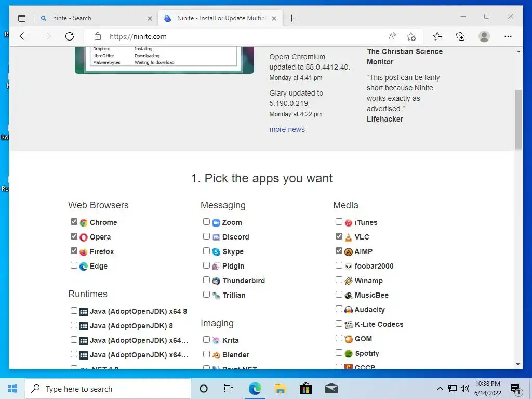Open Task View from taskbar
The height and width of the screenshot is (399, 532).
tap(229, 389)
